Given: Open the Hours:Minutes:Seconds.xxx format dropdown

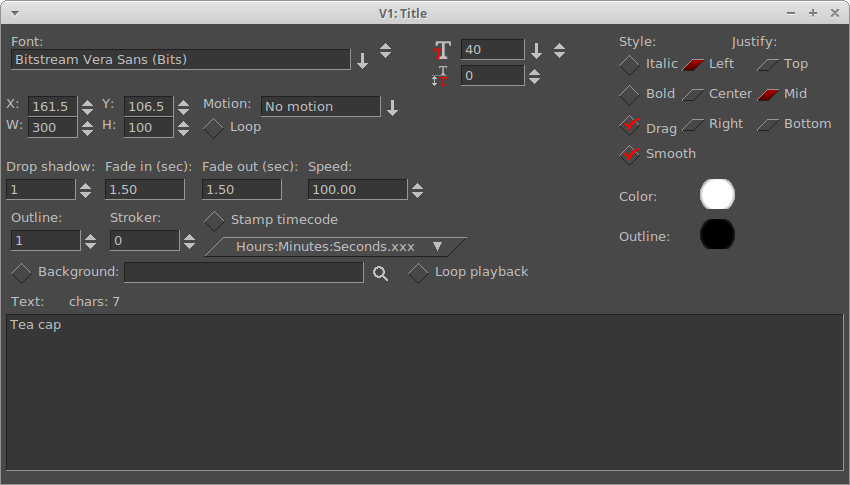Looking at the screenshot, I should pos(335,247).
